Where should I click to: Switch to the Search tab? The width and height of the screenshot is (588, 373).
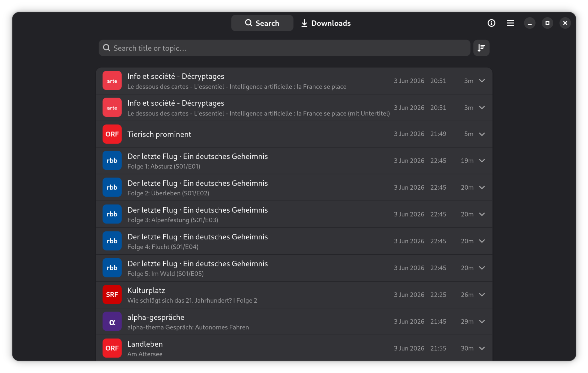pyautogui.click(x=262, y=23)
